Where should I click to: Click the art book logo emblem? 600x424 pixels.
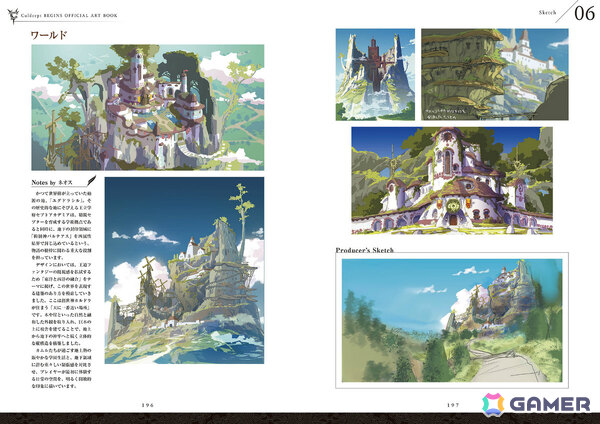[13, 16]
